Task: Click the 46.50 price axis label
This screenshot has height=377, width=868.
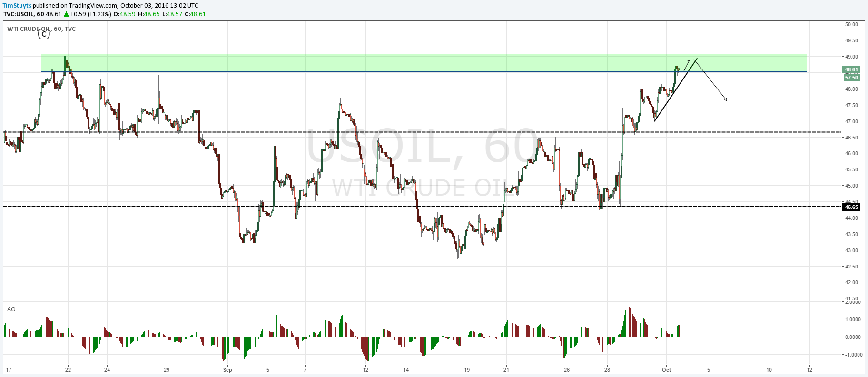Action: click(x=851, y=138)
